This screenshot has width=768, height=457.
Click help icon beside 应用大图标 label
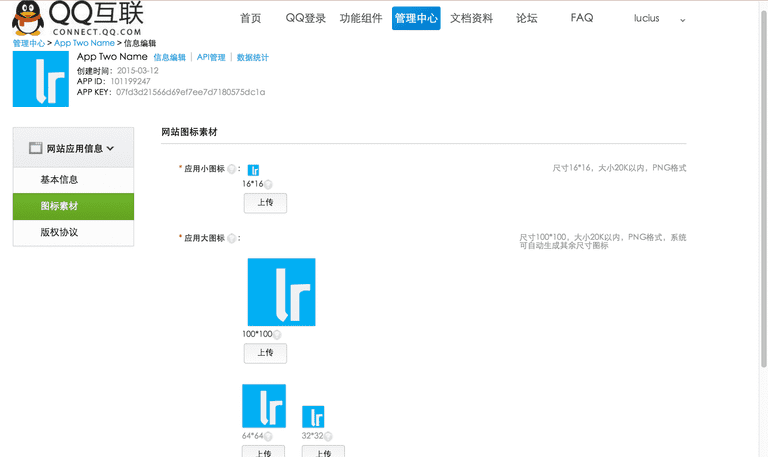point(232,238)
